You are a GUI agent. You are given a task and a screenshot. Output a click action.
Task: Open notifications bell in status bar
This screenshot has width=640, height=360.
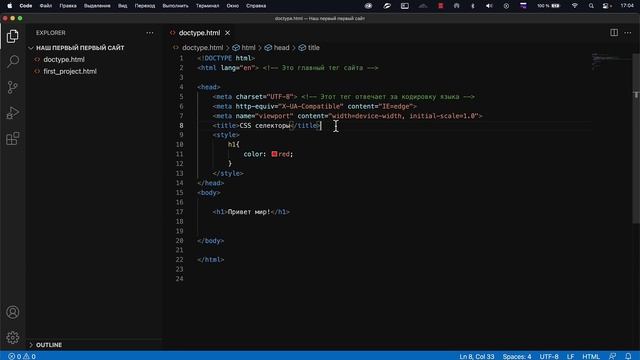tap(628, 356)
